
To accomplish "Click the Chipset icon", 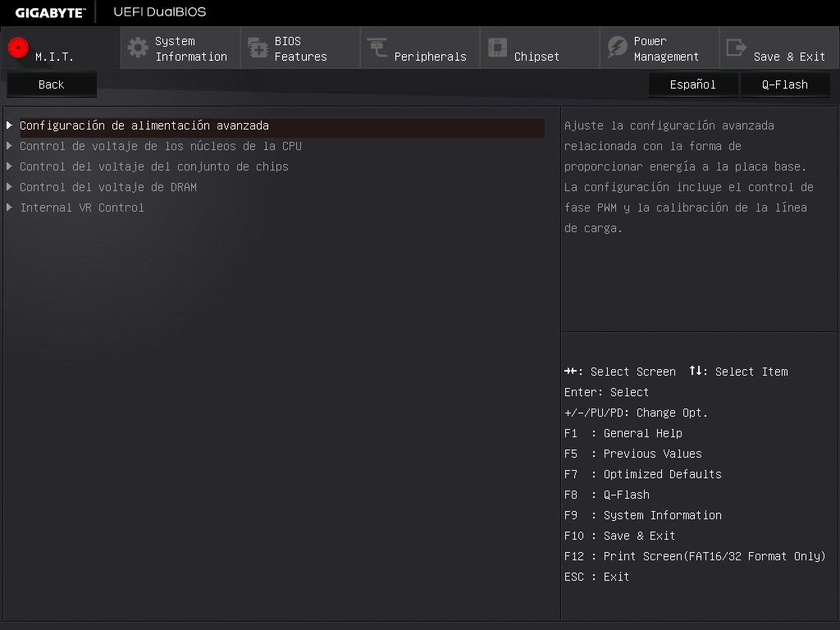I will 497,48.
